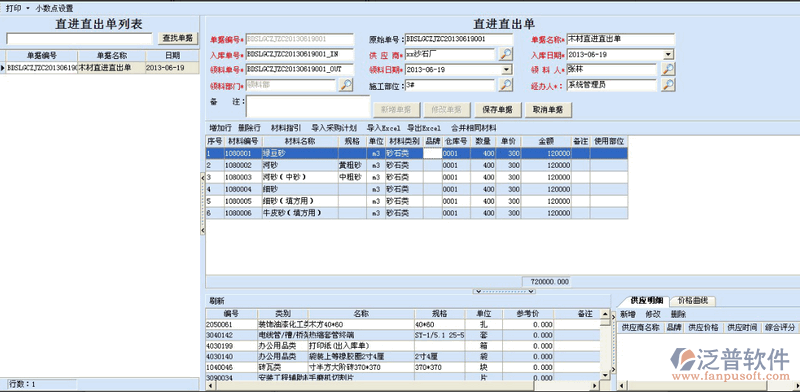Viewport: 800px width, 392px height.
Task: Open 小数点设置 menu item
Action: point(54,8)
